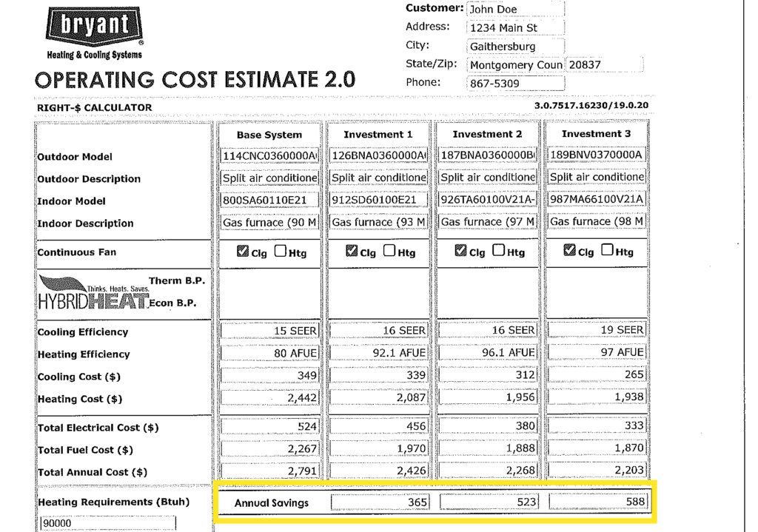Click Investment 2 outdoor model 187BNA0360000B
This screenshot has width=758, height=532.
coord(488,155)
